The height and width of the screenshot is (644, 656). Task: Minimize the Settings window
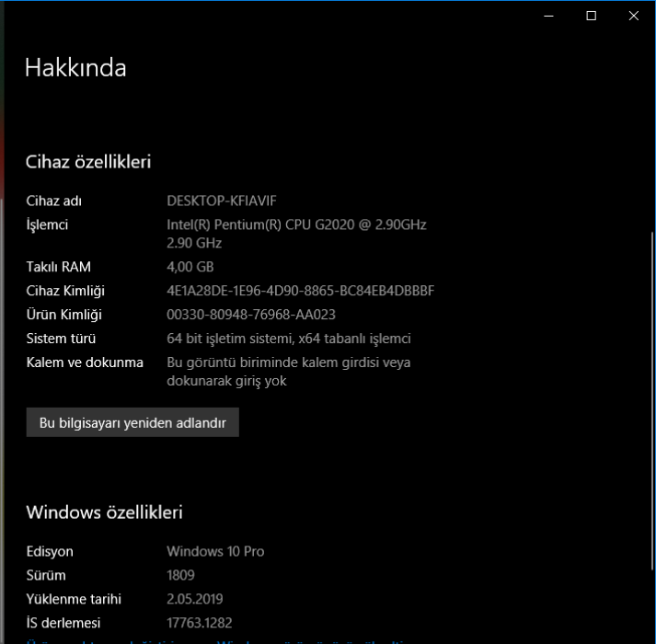[549, 16]
